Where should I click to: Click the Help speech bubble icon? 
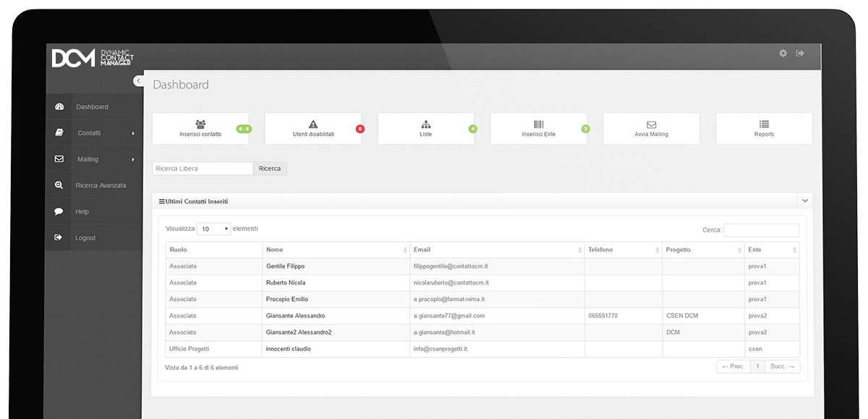click(x=59, y=211)
